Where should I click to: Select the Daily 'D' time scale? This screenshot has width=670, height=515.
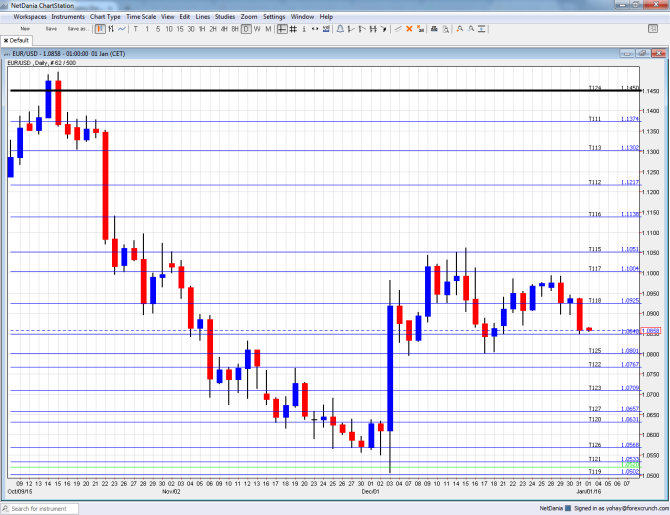[x=246, y=29]
